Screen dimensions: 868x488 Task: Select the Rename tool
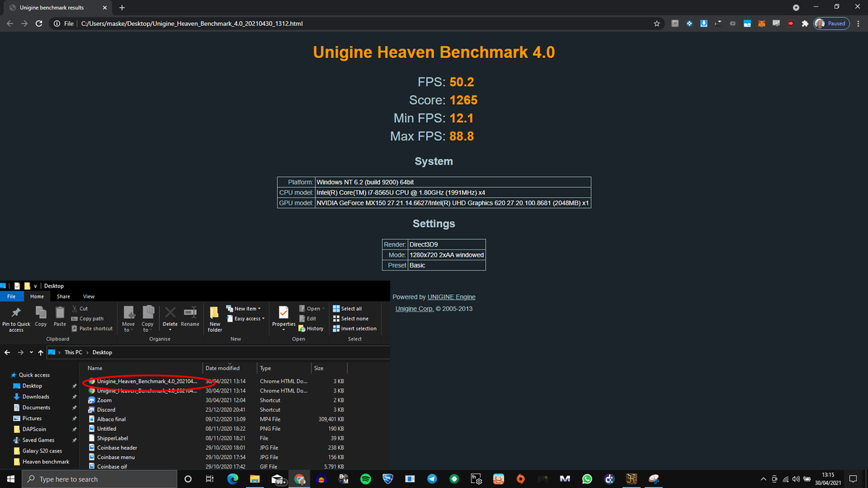point(190,314)
